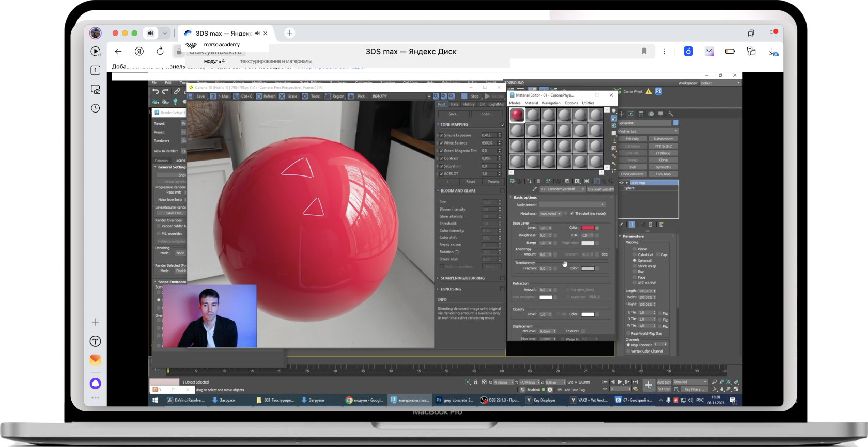868x447 pixels.
Task: Open the Modifier List dropdown
Action: coord(648,131)
